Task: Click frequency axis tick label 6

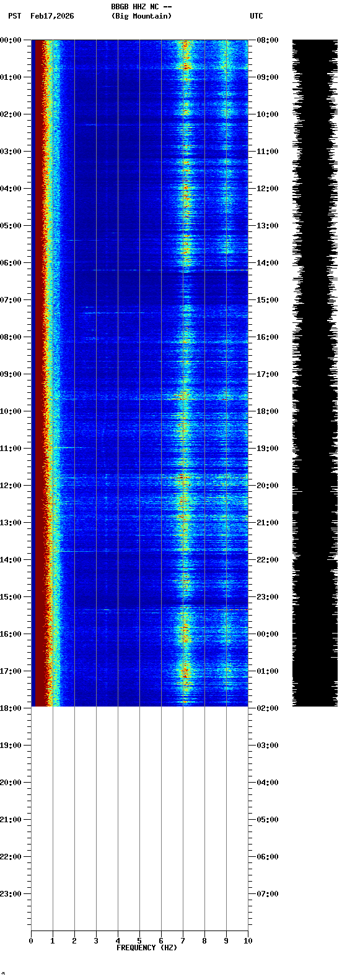Action: 161,941
